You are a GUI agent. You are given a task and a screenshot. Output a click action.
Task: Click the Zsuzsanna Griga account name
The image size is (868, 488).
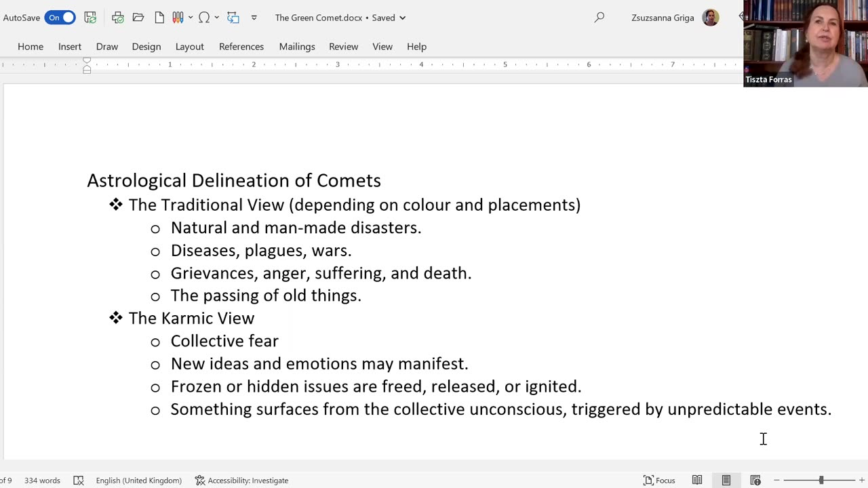663,18
